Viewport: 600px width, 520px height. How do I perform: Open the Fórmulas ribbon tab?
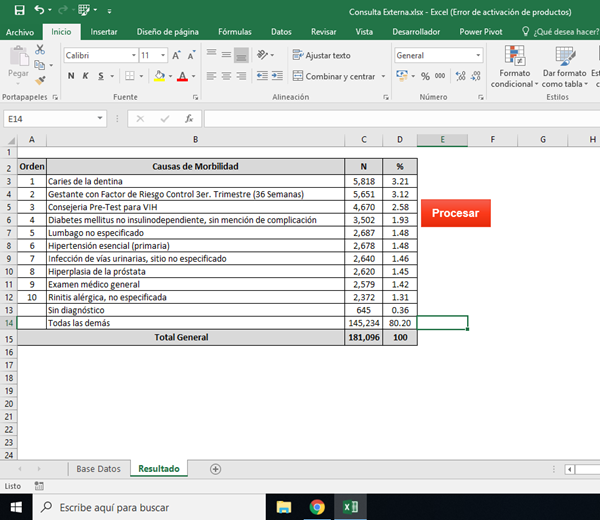234,32
